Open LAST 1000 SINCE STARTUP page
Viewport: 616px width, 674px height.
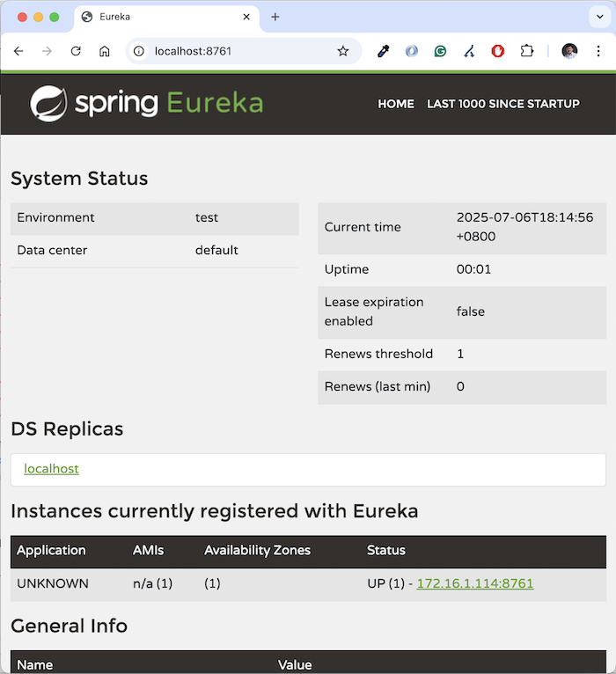[x=503, y=104]
